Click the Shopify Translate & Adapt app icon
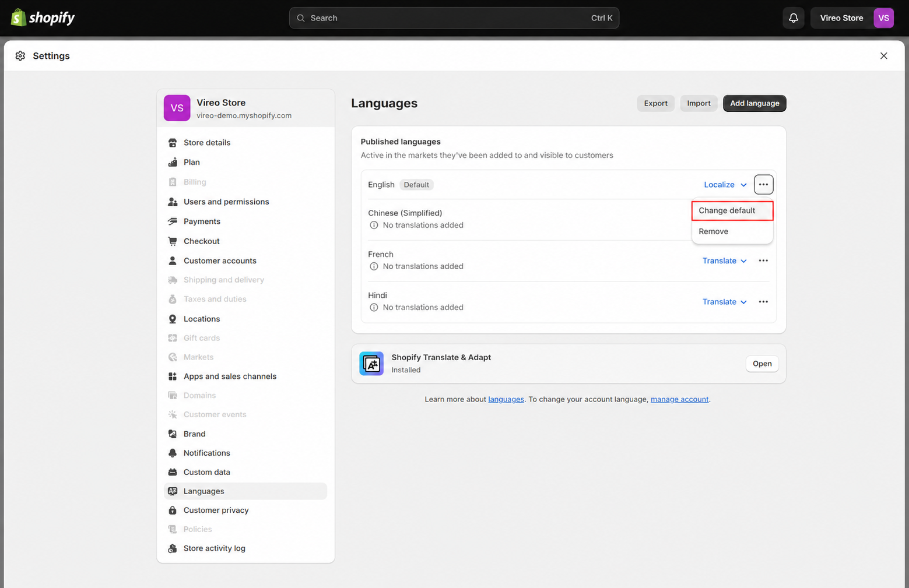This screenshot has width=909, height=588. point(371,364)
